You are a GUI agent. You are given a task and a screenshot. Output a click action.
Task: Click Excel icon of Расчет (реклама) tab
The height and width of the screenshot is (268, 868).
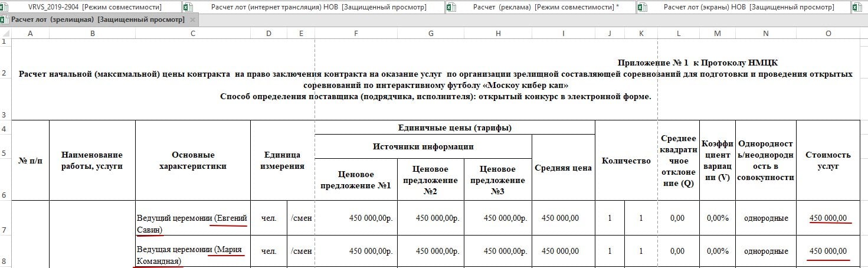pos(451,7)
